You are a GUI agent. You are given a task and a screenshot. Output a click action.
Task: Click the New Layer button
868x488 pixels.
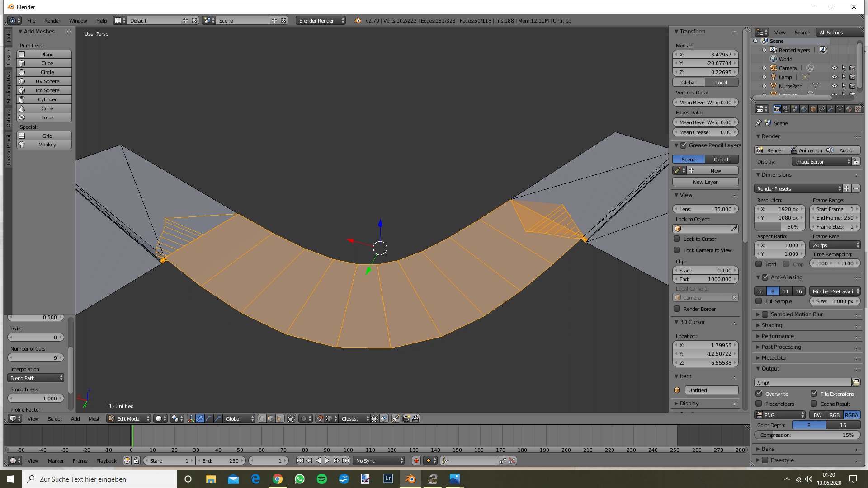[705, 182]
